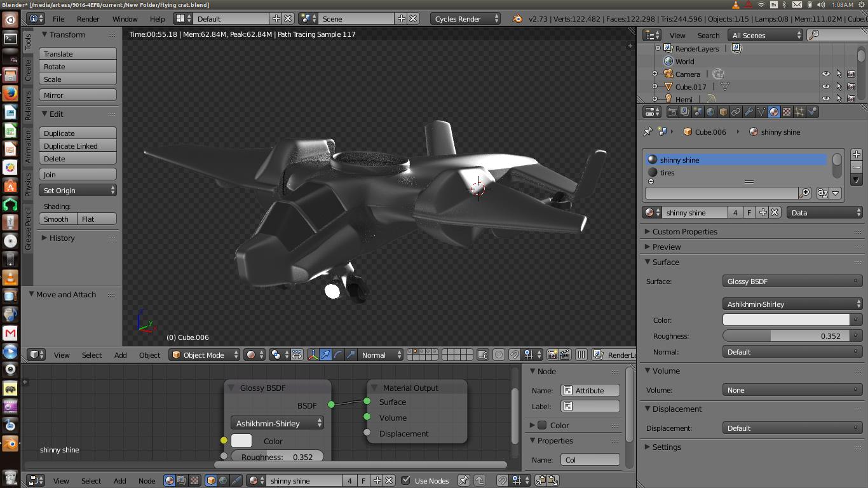The image size is (868, 488).
Task: Pin the node tree with pushpin icon
Action: click(x=464, y=480)
